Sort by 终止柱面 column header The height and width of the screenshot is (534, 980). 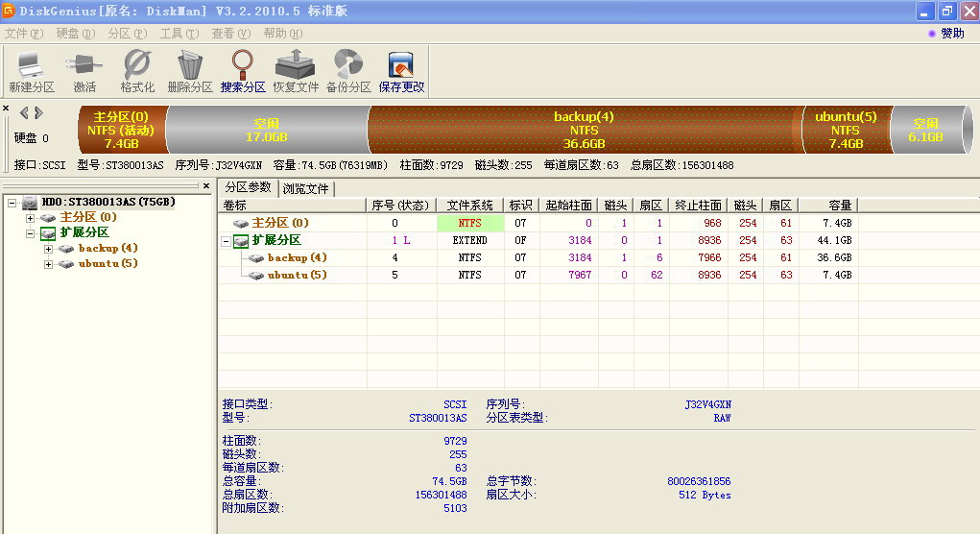698,206
